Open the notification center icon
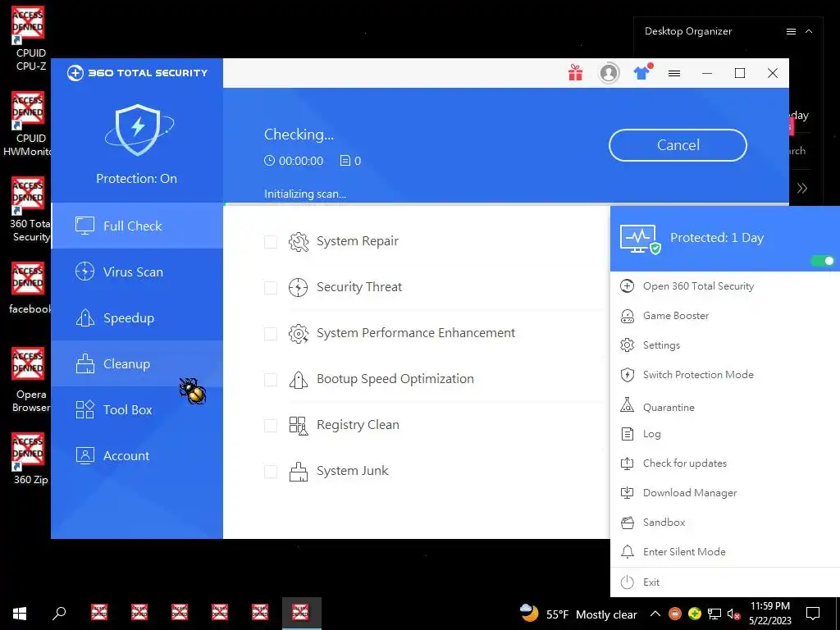The height and width of the screenshot is (630, 840). click(813, 614)
